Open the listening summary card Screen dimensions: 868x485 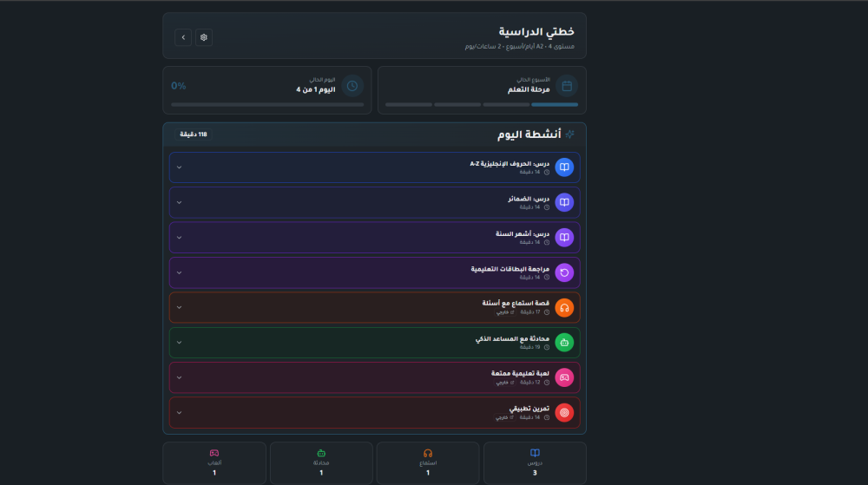(x=427, y=462)
